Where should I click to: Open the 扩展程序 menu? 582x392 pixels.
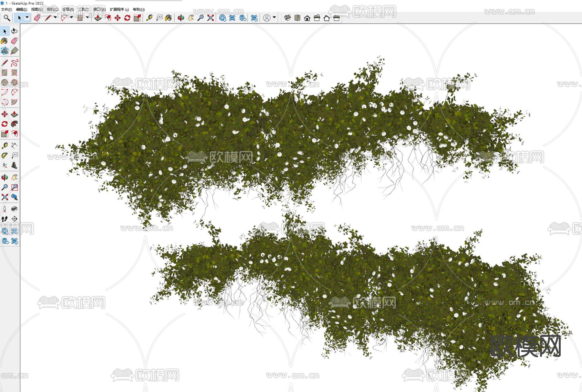click(119, 9)
